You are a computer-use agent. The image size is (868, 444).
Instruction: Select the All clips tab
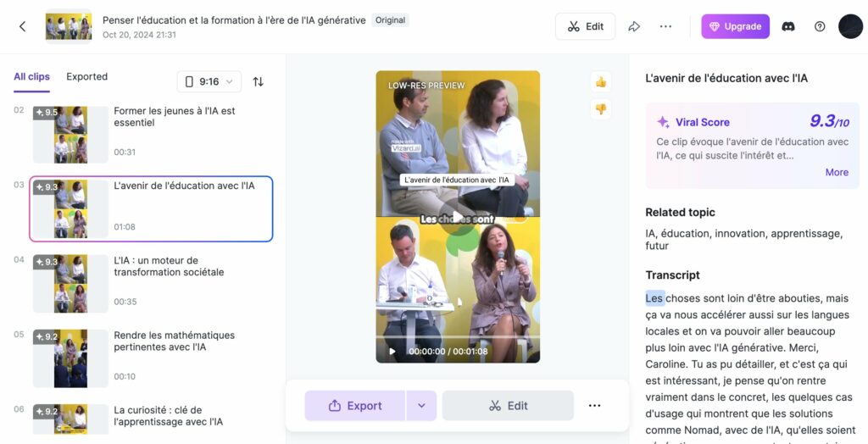tap(31, 77)
